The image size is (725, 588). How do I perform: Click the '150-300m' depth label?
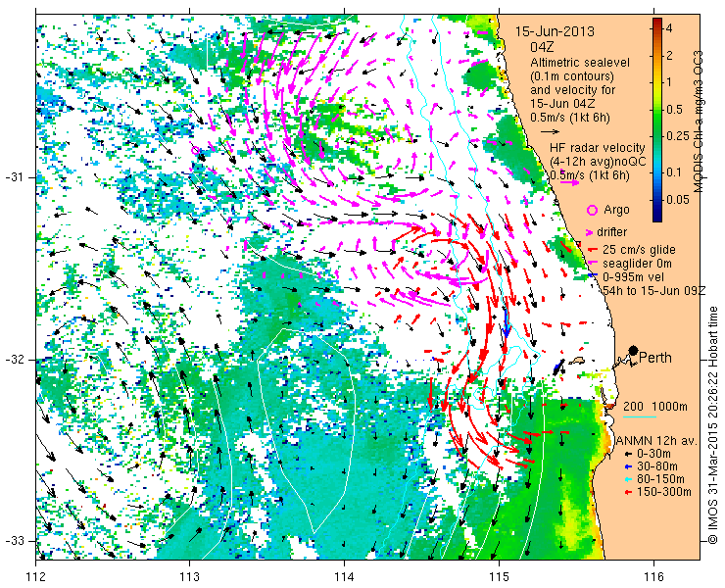tap(664, 492)
